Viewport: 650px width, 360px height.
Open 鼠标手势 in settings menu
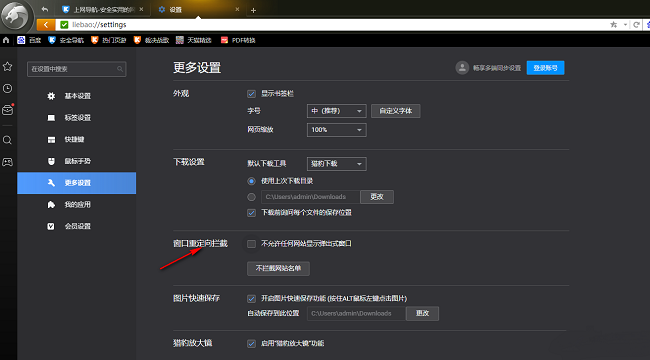tap(77, 161)
